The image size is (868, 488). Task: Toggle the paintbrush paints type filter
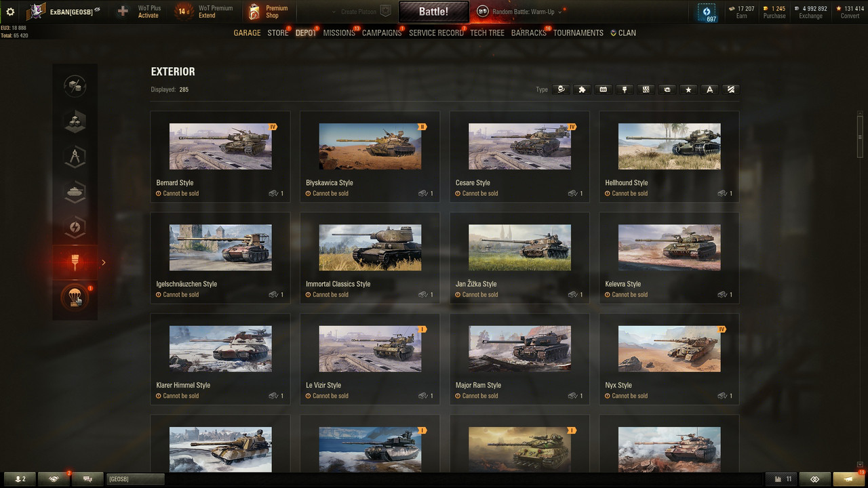[625, 89]
